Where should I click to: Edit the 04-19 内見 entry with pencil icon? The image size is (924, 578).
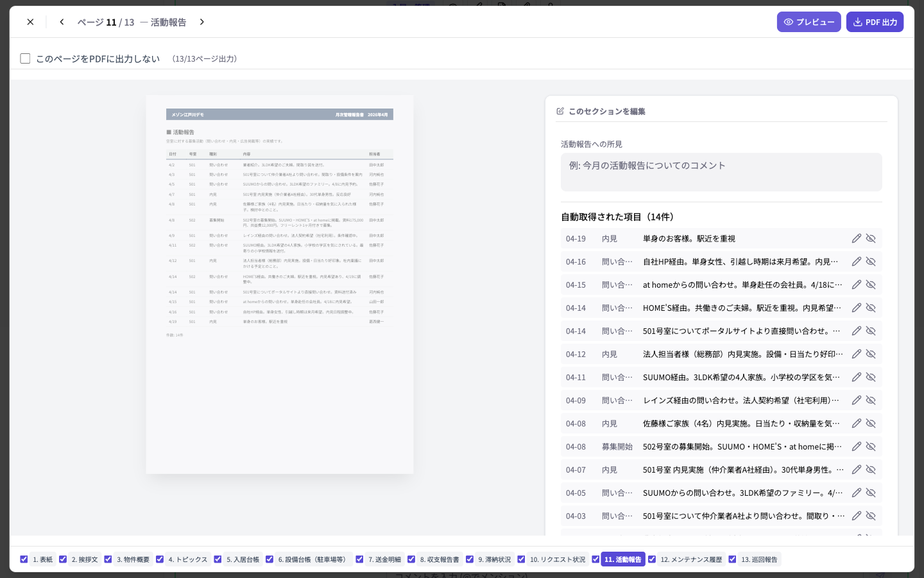857,238
